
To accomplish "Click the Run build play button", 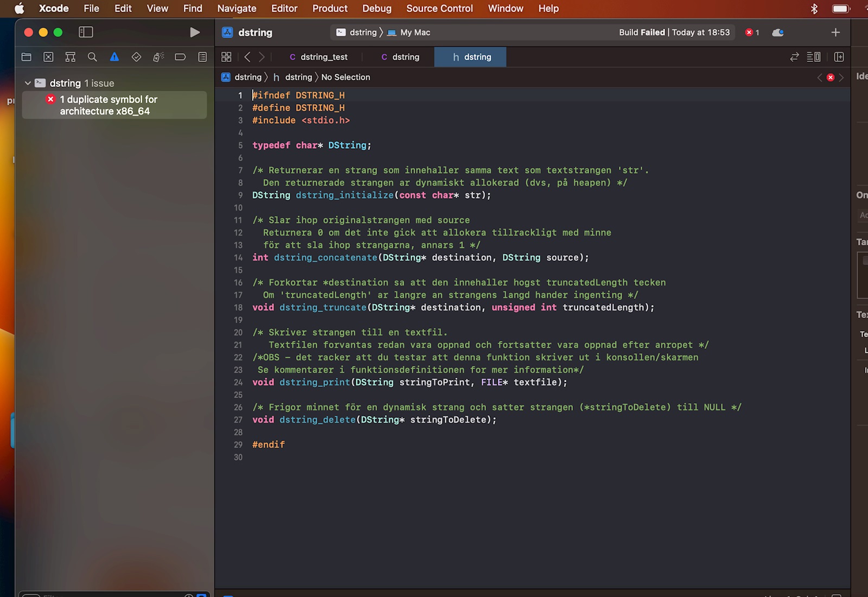I will [195, 33].
